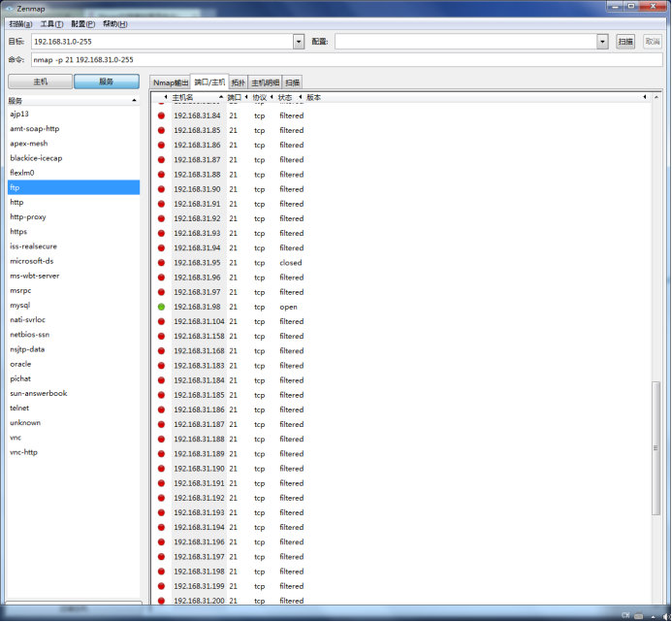Switch to the Nmap输出 tab
Viewport: 672px width, 622px height.
click(170, 82)
